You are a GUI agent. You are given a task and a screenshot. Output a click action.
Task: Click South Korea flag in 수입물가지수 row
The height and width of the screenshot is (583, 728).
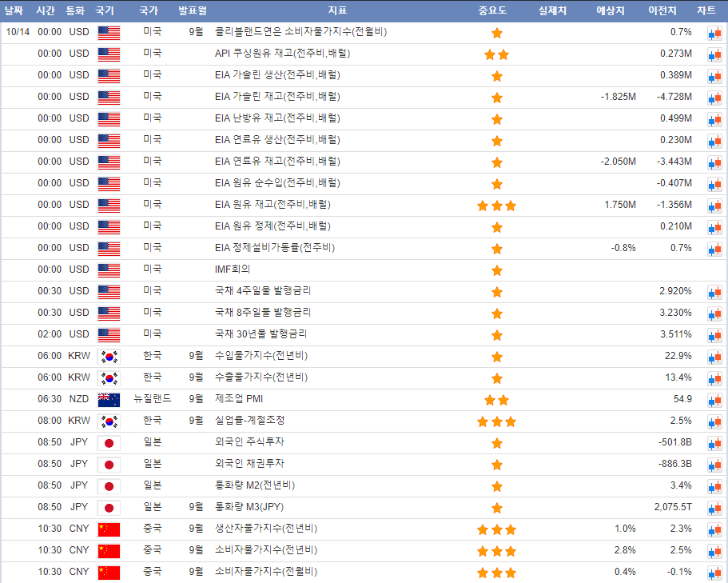(108, 357)
